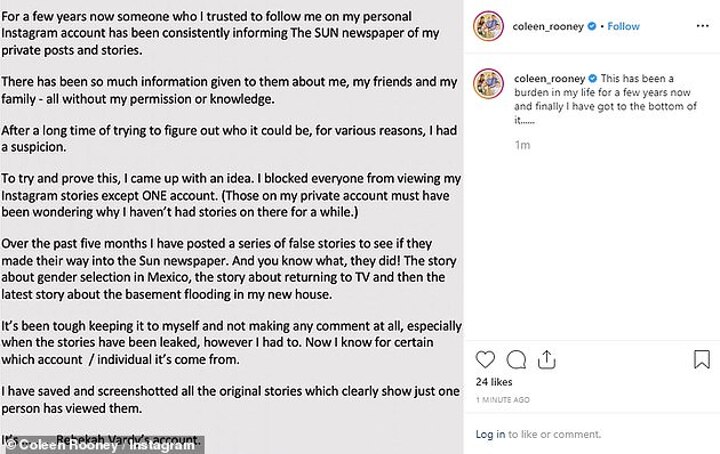View the 24 likes list
Image resolution: width=720 pixels, height=454 pixels.
click(493, 383)
